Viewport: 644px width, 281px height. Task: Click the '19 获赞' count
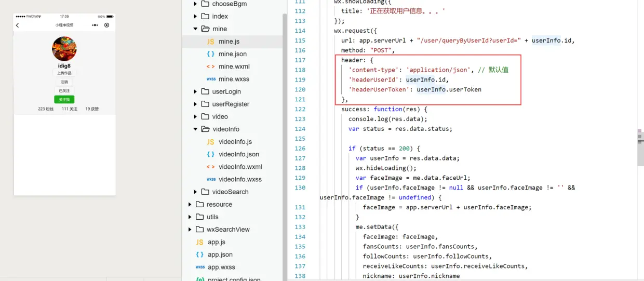92,109
